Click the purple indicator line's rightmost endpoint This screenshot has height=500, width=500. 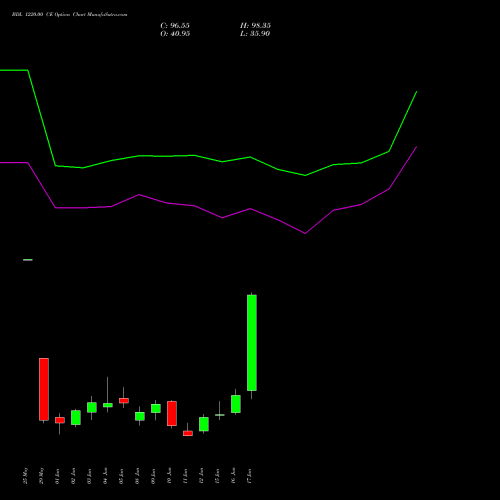point(417,147)
